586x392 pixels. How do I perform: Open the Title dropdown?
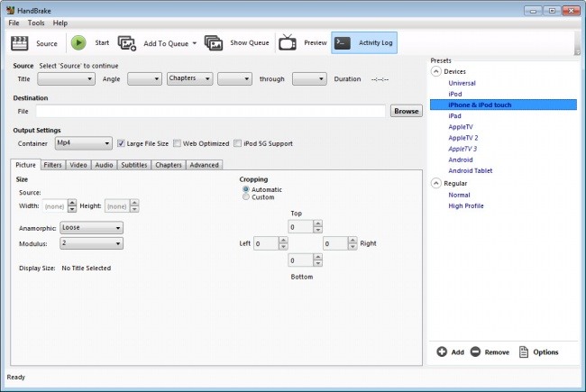[66, 78]
